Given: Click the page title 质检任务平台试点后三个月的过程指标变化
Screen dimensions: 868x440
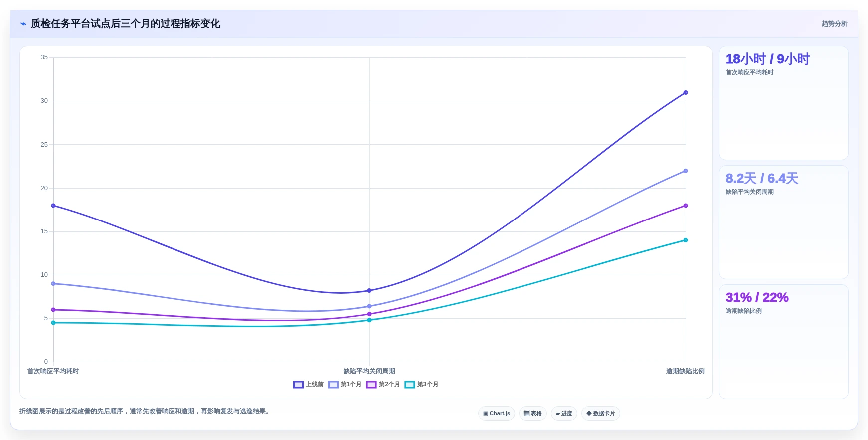Looking at the screenshot, I should pos(126,24).
